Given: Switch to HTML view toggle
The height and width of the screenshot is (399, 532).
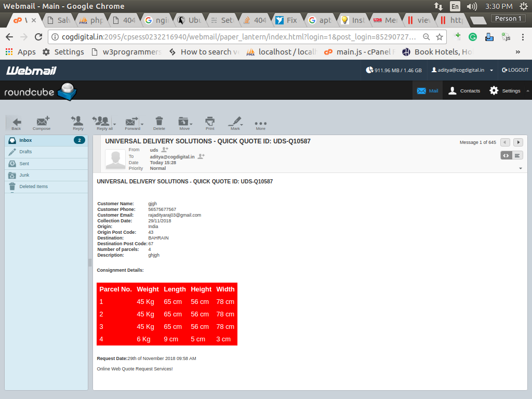Looking at the screenshot, I should coord(506,155).
